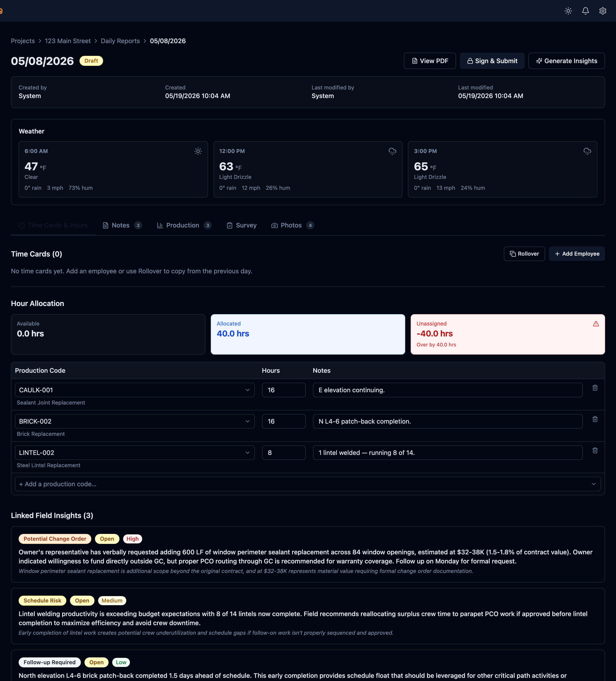Open settings gear icon in header

click(602, 11)
